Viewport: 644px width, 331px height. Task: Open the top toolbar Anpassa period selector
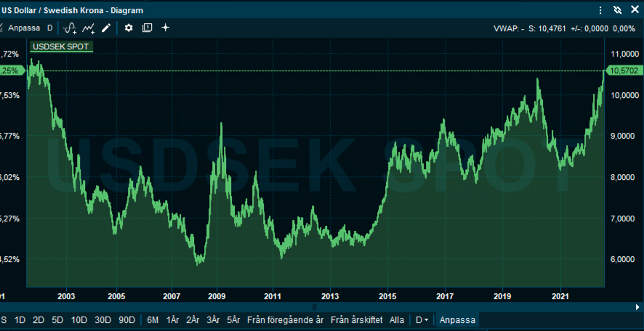23,28
